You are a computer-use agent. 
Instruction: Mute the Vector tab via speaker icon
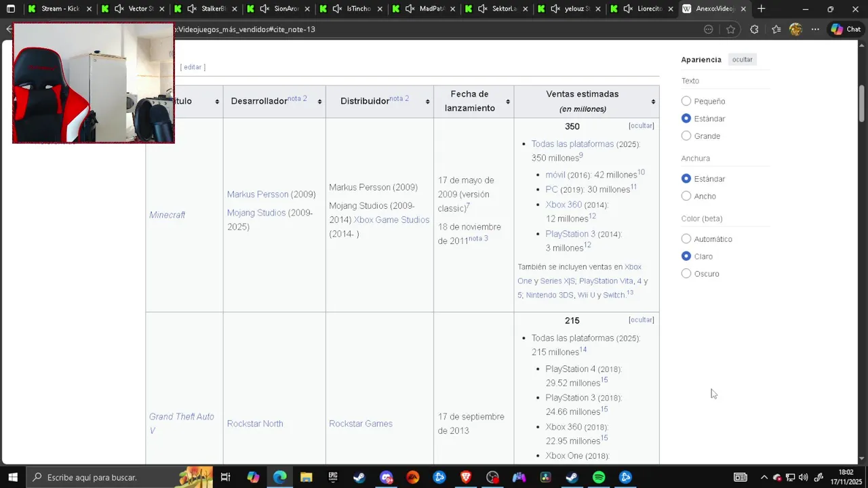tap(119, 9)
